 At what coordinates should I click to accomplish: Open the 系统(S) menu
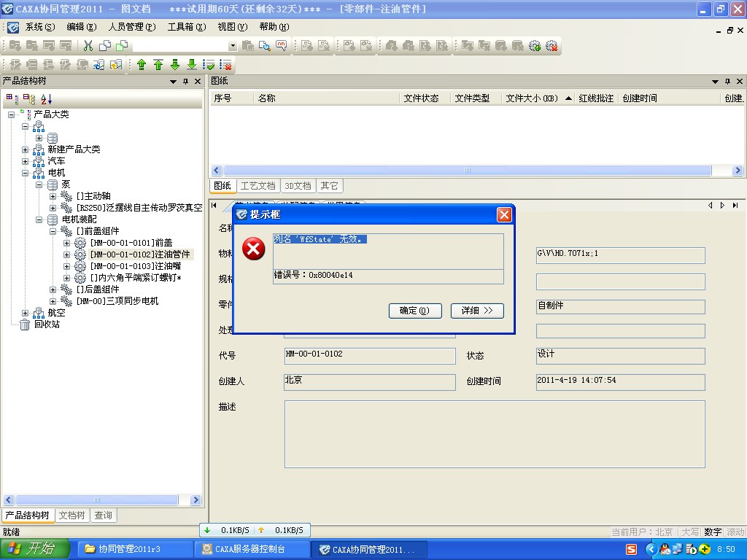[40, 27]
